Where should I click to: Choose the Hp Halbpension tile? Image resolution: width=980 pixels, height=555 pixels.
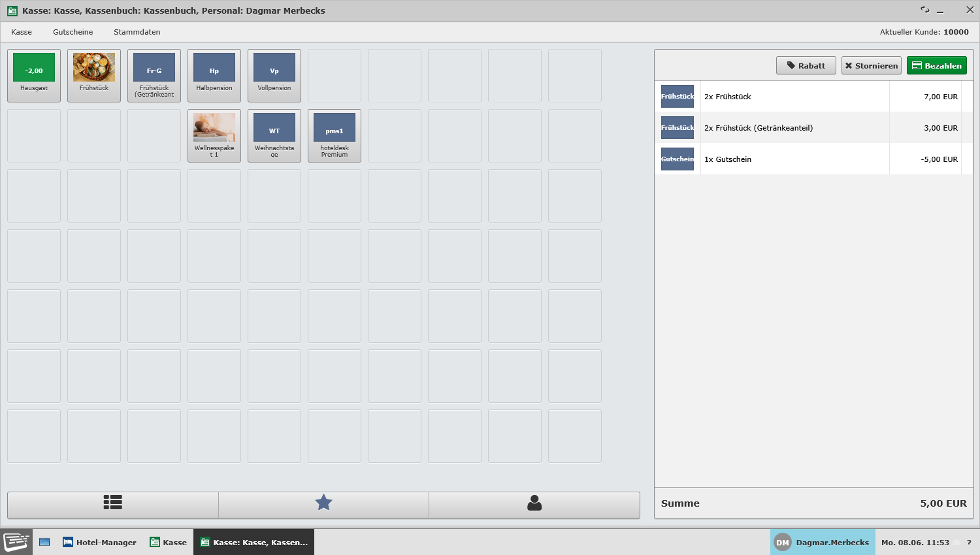click(x=214, y=76)
